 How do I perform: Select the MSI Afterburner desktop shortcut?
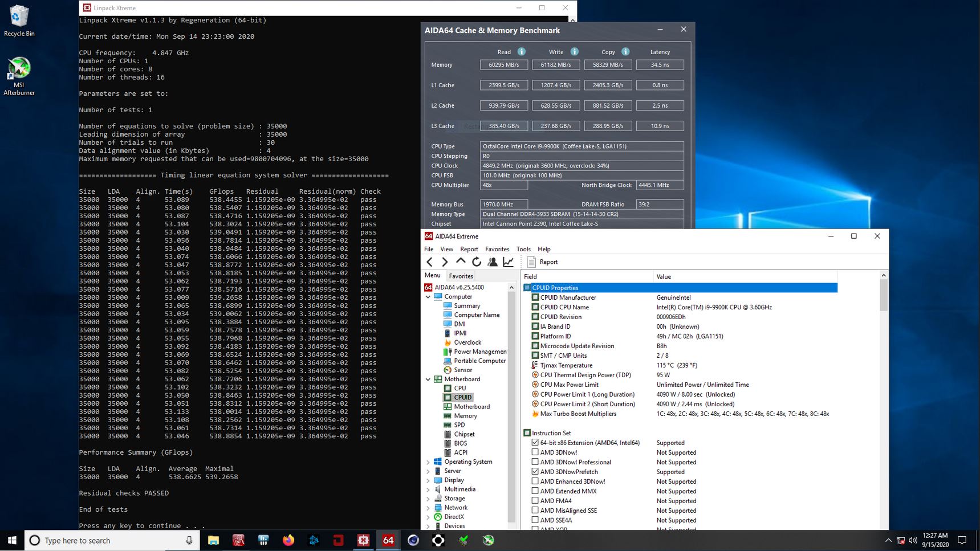[19, 76]
